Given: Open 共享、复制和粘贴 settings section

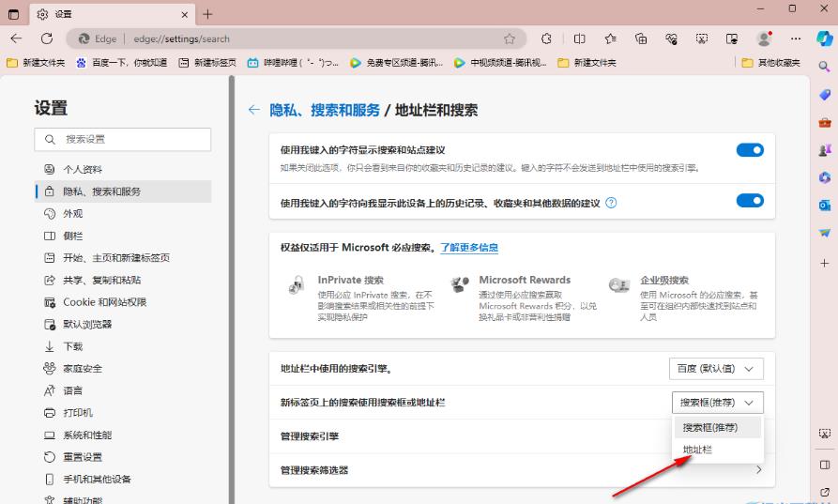Looking at the screenshot, I should [123, 280].
